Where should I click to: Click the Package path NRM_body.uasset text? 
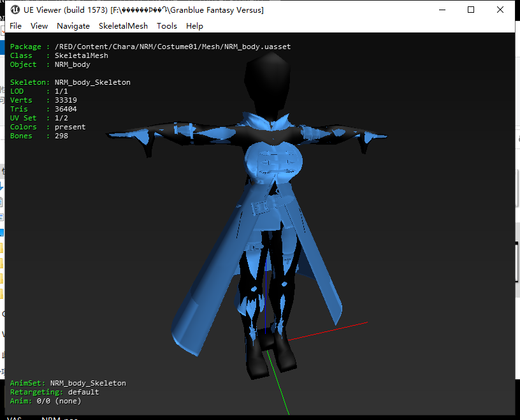(x=173, y=47)
